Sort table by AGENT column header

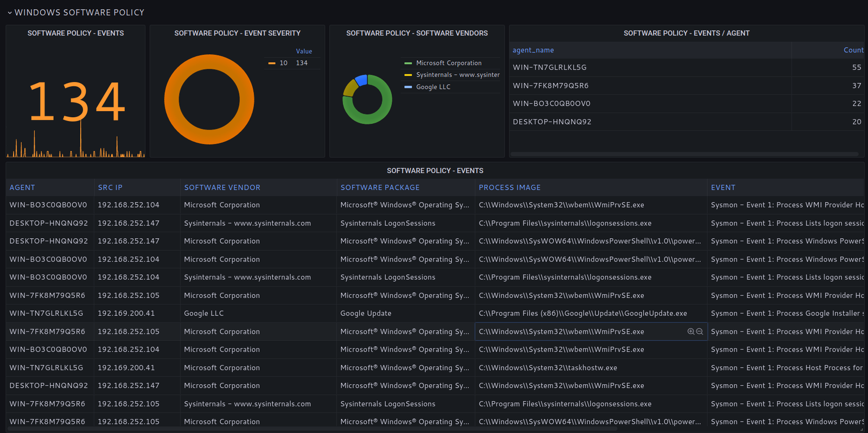click(x=22, y=187)
